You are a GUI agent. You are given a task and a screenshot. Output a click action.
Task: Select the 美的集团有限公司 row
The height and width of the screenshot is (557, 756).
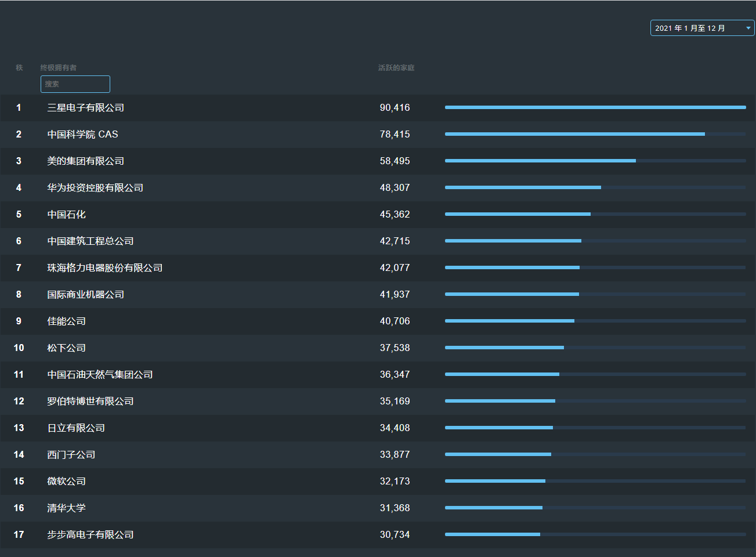[85, 161]
